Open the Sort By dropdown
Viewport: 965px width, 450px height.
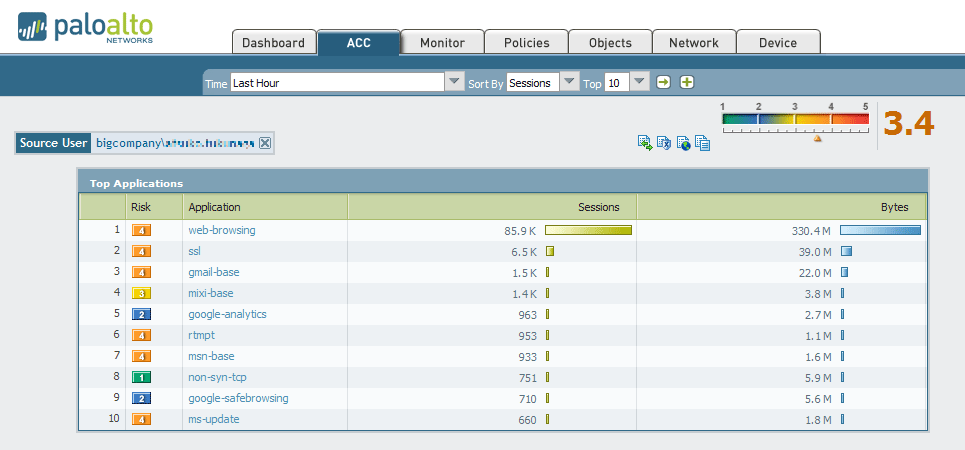(569, 83)
